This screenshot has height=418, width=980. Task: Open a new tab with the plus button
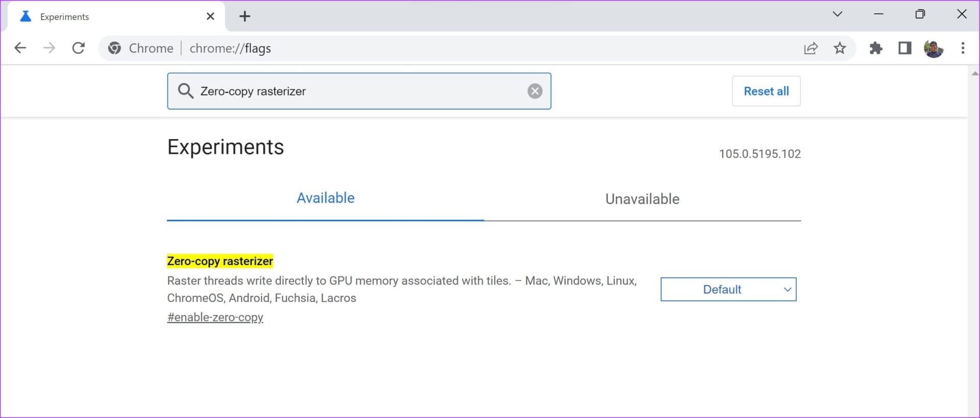point(245,16)
